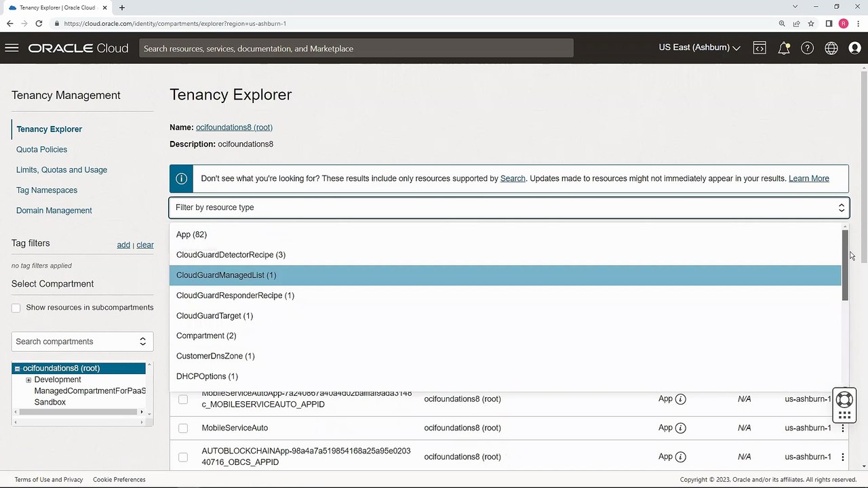Viewport: 868px width, 488px height.
Task: Open the floating support lifebuoy icon
Action: tap(844, 399)
